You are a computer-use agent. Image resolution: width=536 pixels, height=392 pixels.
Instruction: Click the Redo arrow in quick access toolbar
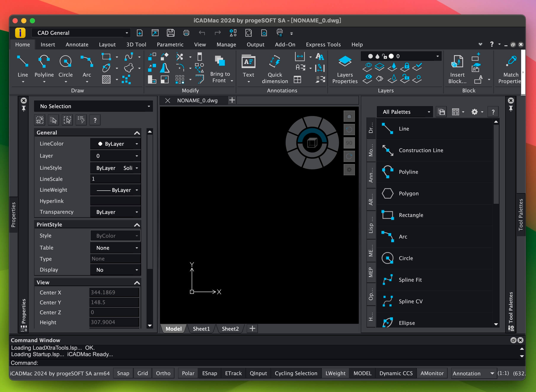click(x=218, y=33)
